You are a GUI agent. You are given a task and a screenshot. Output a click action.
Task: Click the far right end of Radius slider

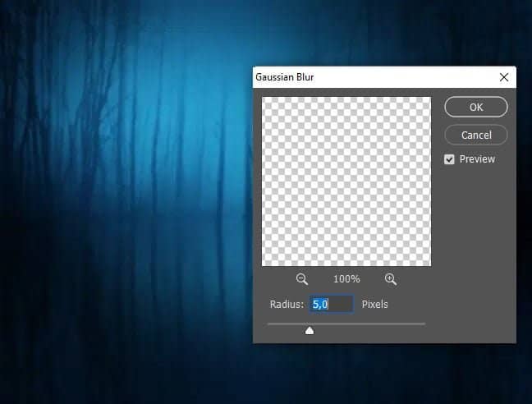(x=424, y=324)
